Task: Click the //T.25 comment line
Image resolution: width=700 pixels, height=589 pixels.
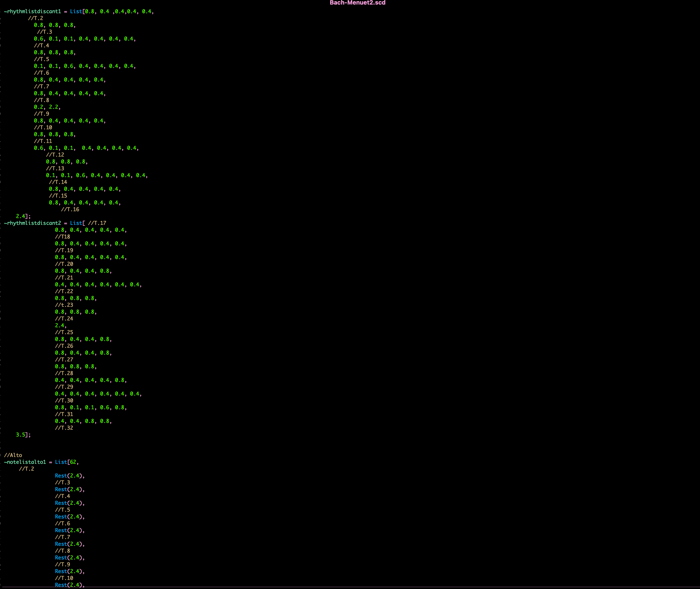Action: [x=64, y=333]
